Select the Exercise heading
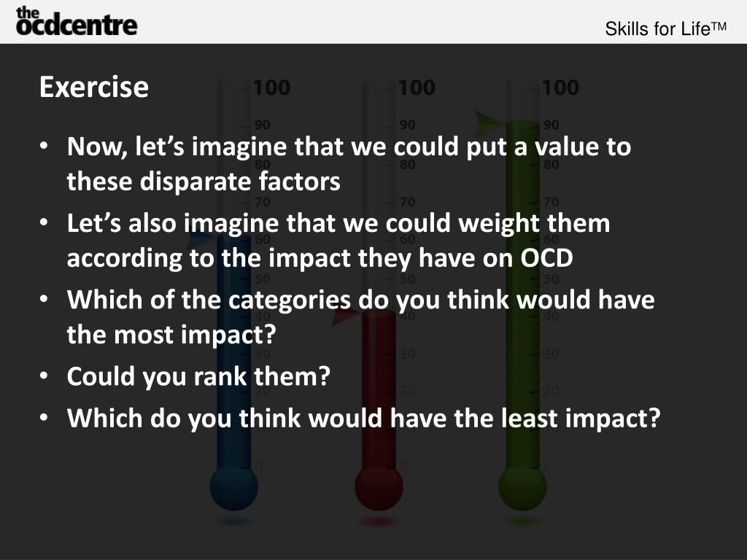747x560 pixels. (94, 87)
